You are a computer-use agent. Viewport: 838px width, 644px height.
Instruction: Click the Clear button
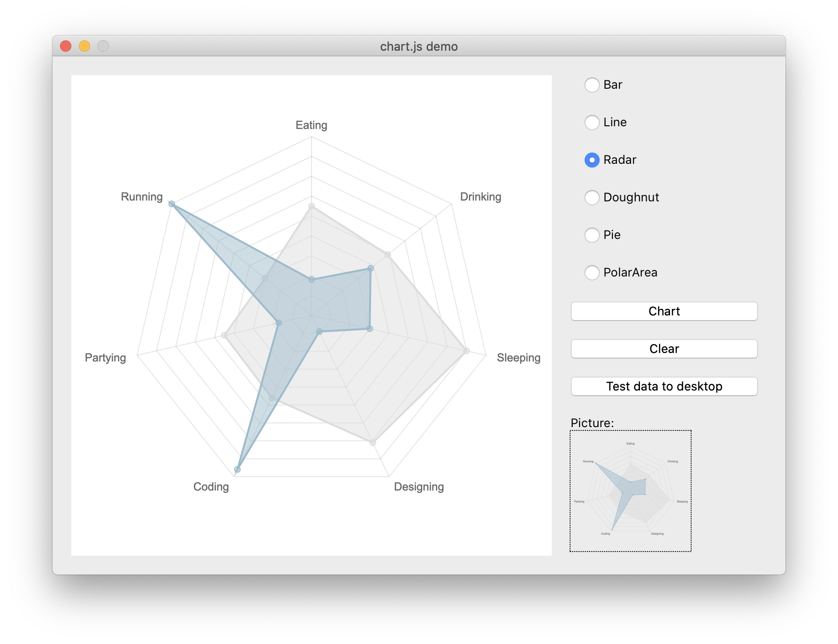coord(664,349)
